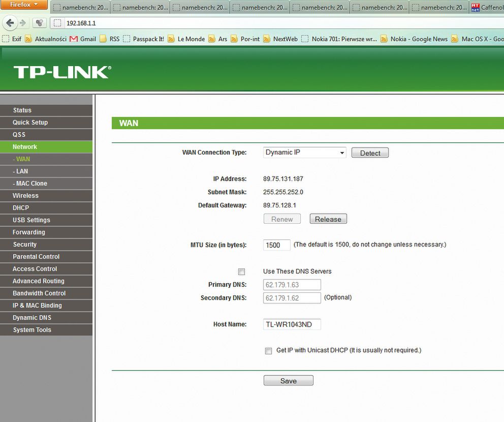
Task: Open Access Control in sidebar
Action: coord(46,269)
